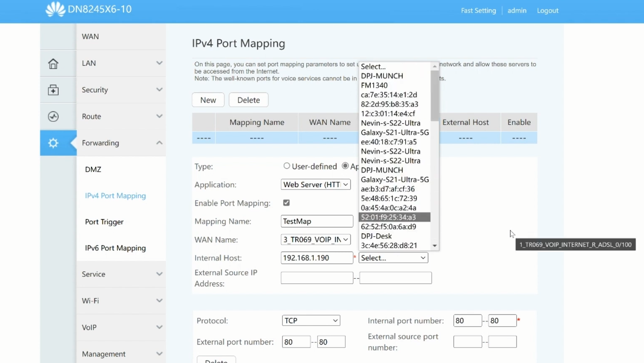Open the Application Web Server dropdown

[316, 185]
